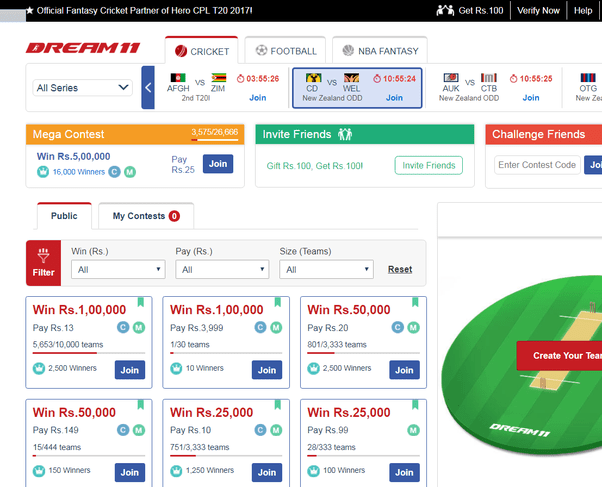This screenshot has width=602, height=487.
Task: Join the Mega Contest
Action: point(218,164)
